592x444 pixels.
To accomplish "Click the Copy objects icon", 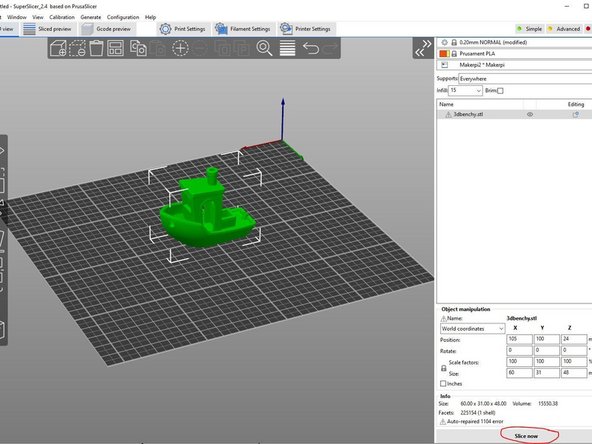I will [x=138, y=48].
